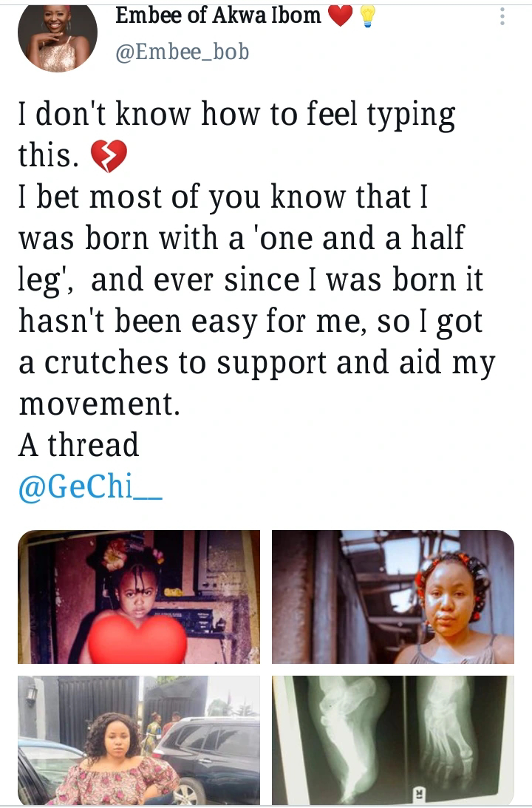Click the word 'movement.' in the tweet
The image size is (532, 808).
pos(100,404)
